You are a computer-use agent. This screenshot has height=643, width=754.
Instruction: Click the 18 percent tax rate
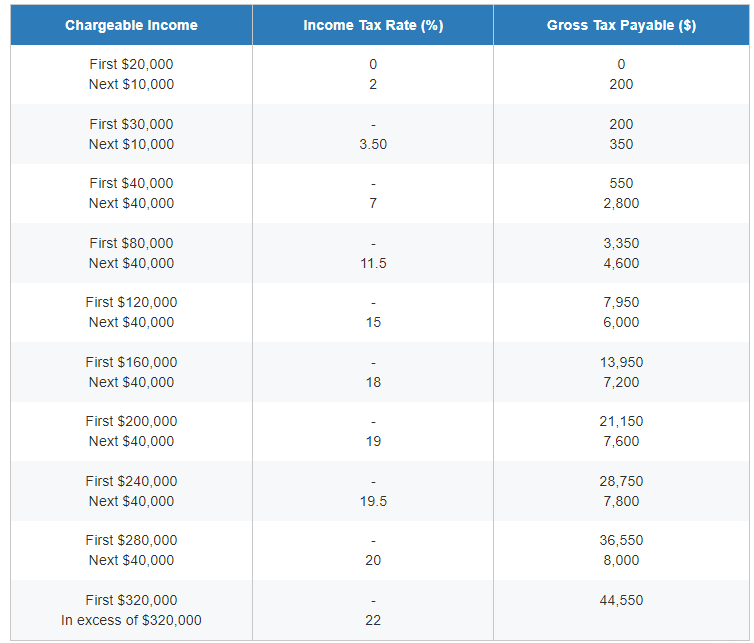pos(373,382)
